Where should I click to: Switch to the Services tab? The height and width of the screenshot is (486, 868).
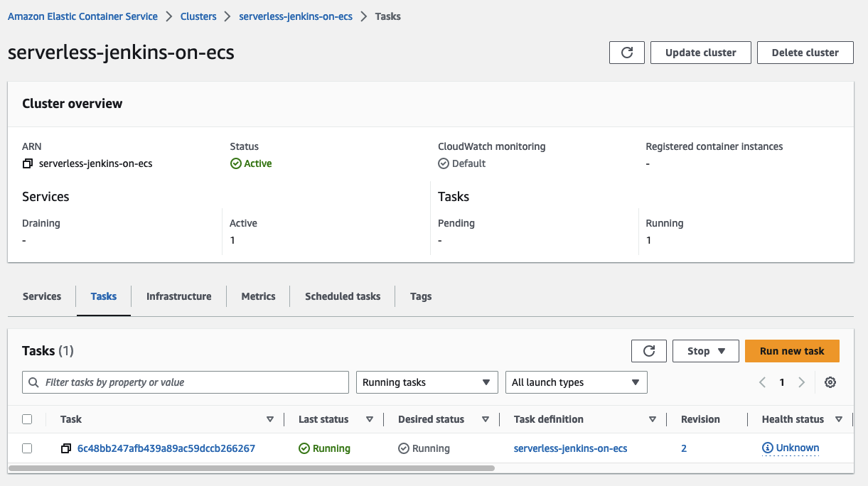click(x=42, y=296)
